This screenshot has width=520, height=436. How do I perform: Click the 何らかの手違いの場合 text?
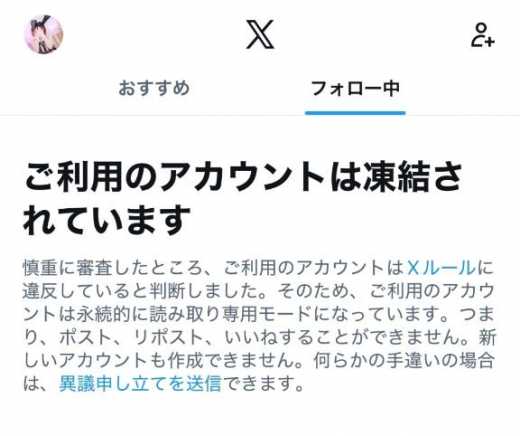click(404, 360)
